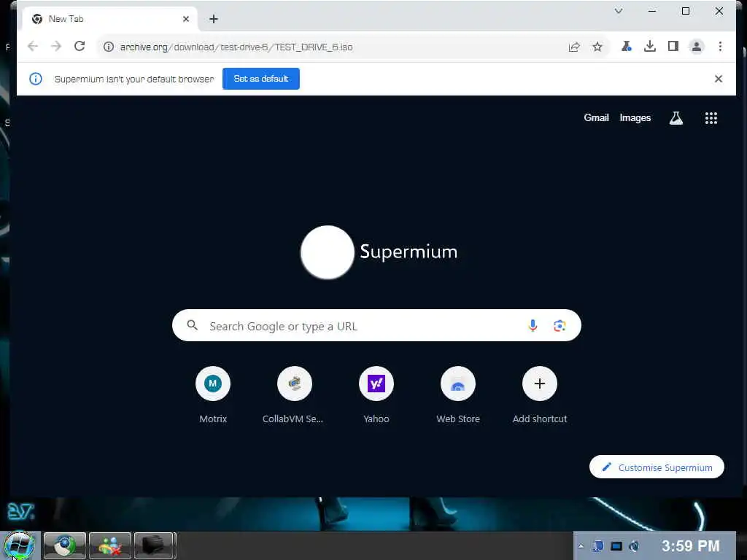Screen dimensions: 747x560
Task: Close the New Tab tab
Action: click(186, 19)
